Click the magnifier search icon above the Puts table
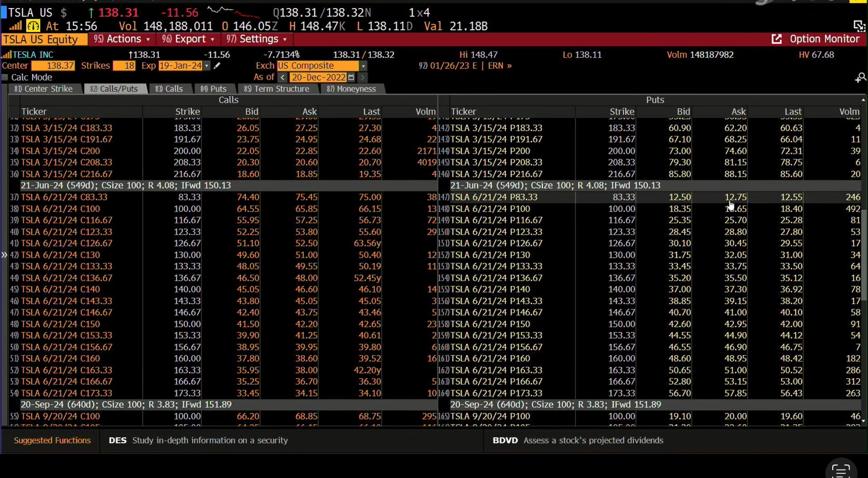Viewport: 868px width, 478px height. pyautogui.click(x=860, y=78)
